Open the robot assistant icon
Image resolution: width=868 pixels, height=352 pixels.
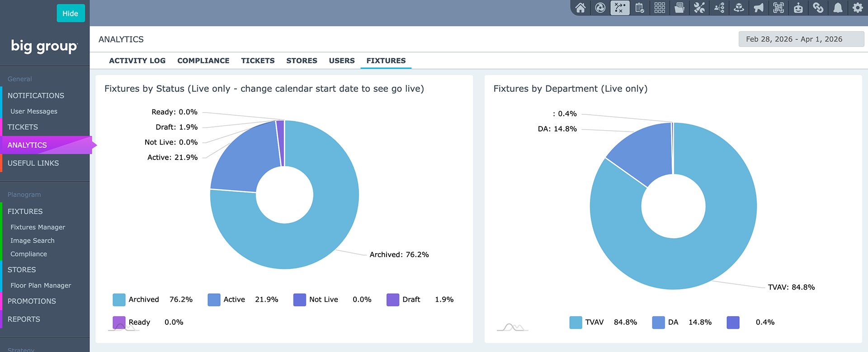798,8
